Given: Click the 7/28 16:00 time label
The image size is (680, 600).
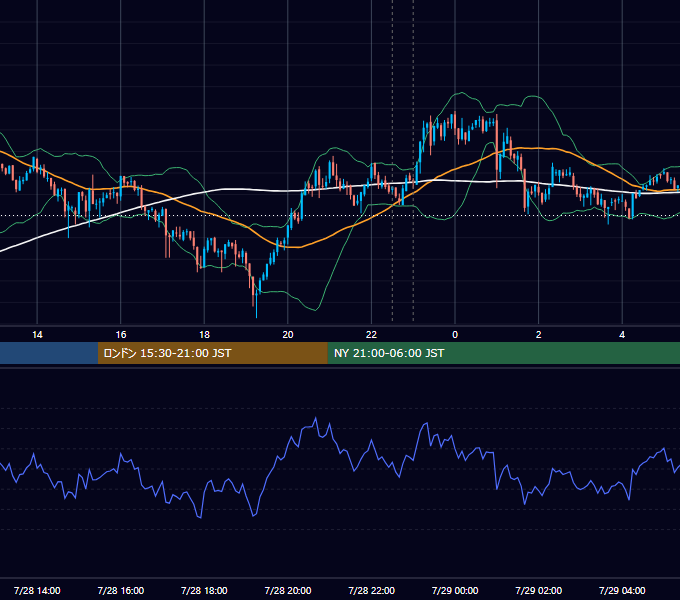Looking at the screenshot, I should pos(121,590).
